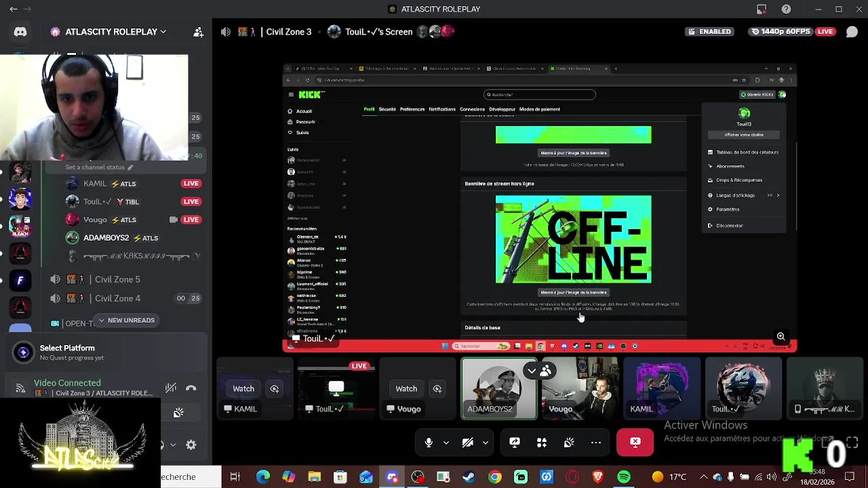Click the Sécurité tab in streamed Kick page
The height and width of the screenshot is (488, 868).
[x=387, y=109]
